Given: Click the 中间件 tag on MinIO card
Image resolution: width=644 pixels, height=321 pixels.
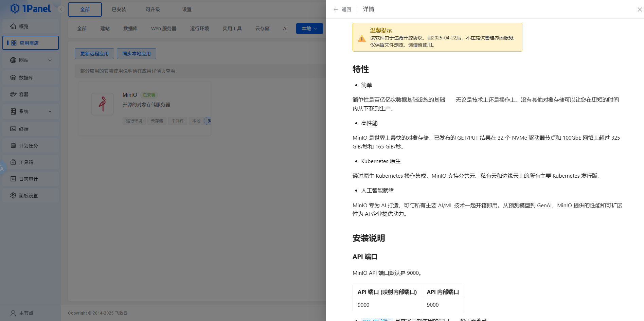Looking at the screenshot, I should tap(178, 121).
